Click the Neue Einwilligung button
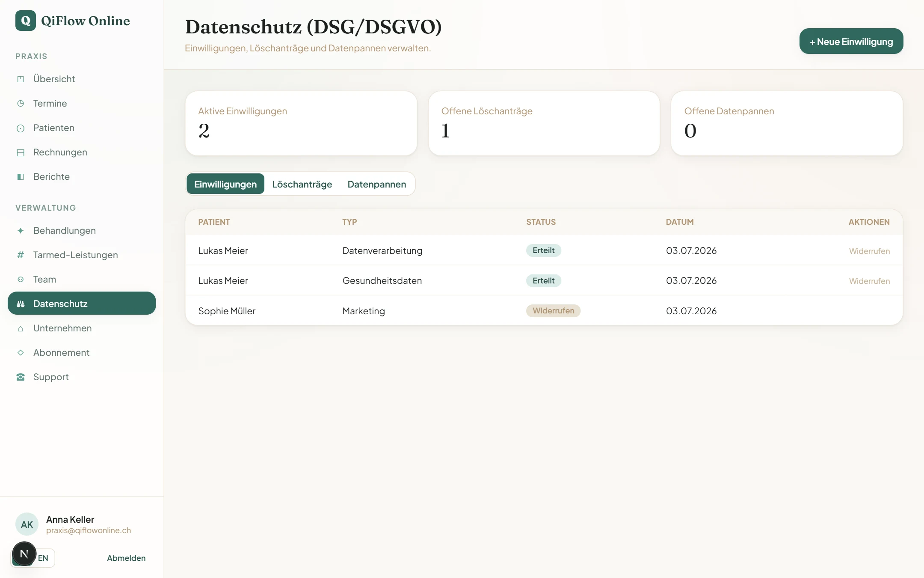Image resolution: width=924 pixels, height=578 pixels. coord(851,42)
